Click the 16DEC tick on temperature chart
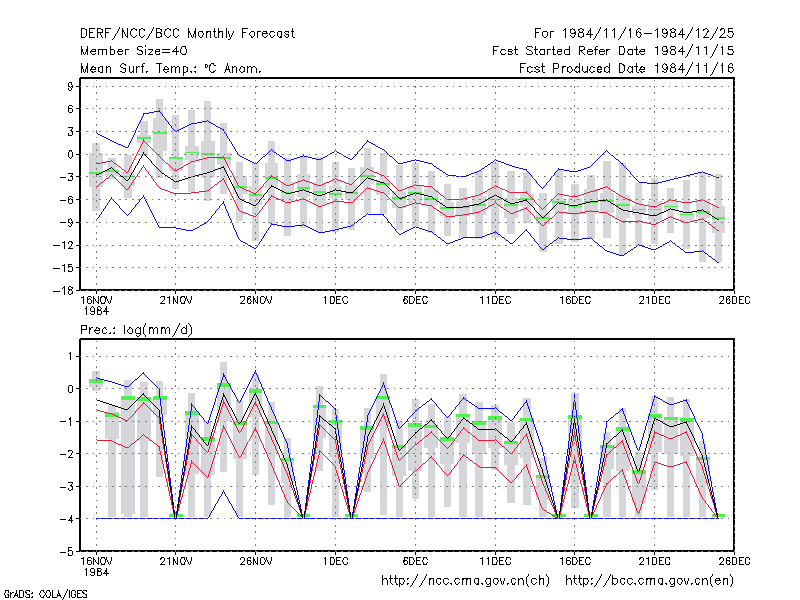 [574, 301]
